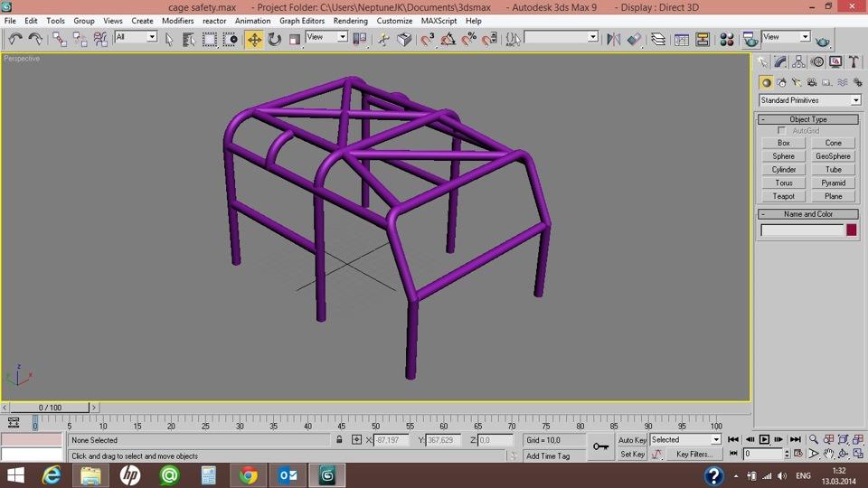Collapse the Object Type rollout
Screen dimensions: 868x488
[807, 119]
